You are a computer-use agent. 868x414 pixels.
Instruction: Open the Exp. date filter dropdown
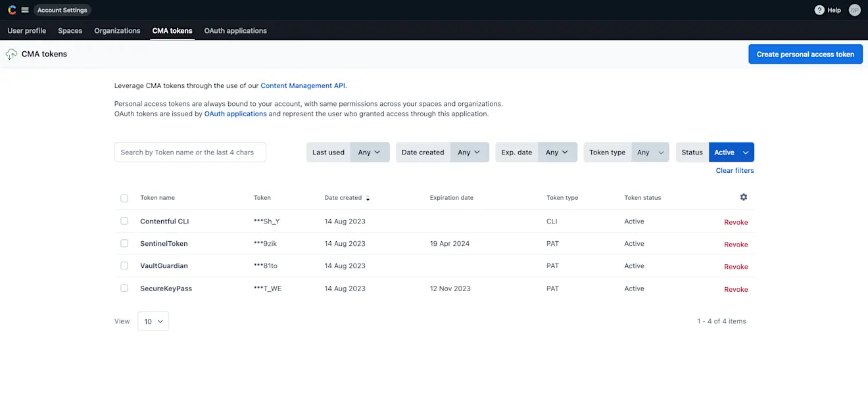click(558, 152)
